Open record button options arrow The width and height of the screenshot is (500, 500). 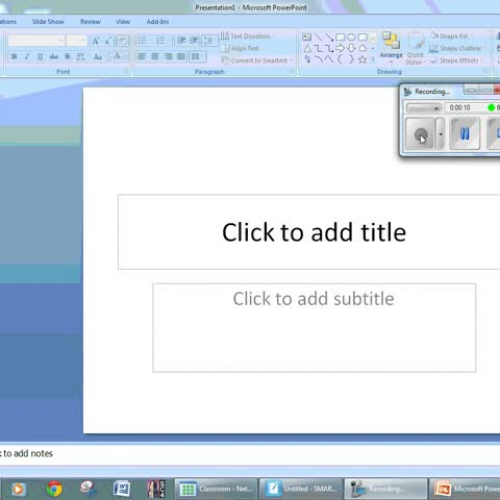coord(441,134)
